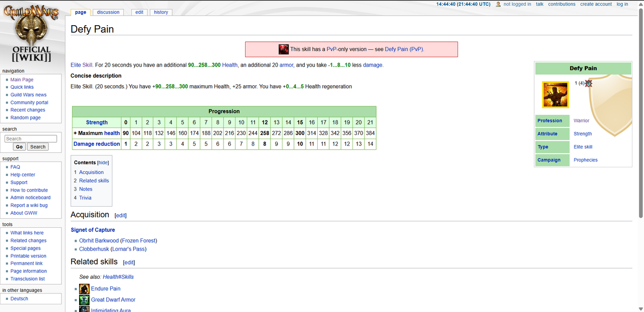Click the Search button under search box

(x=38, y=147)
